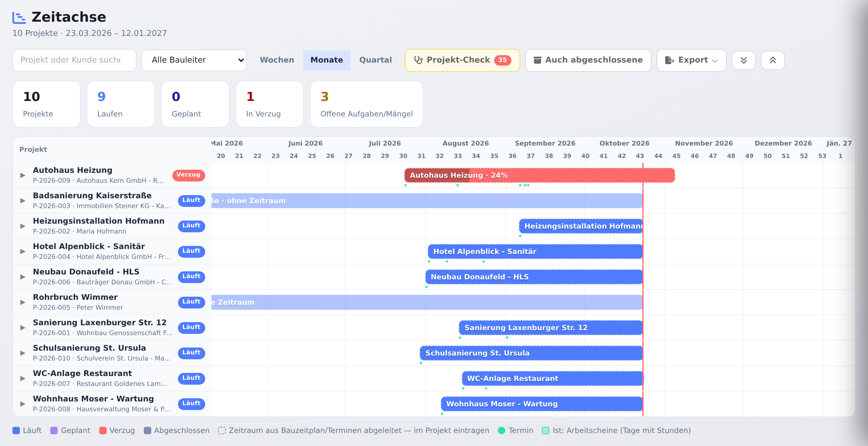868x446 pixels.
Task: Click the Läuft badge on Heizungsinstallation Hofmann
Action: click(191, 226)
